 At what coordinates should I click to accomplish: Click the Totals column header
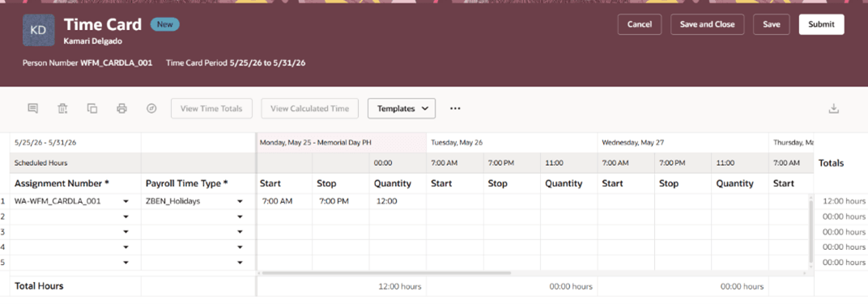[831, 163]
